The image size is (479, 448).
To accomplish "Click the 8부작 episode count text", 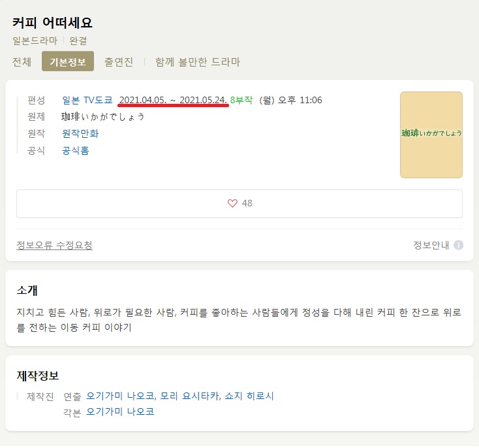I will click(241, 100).
